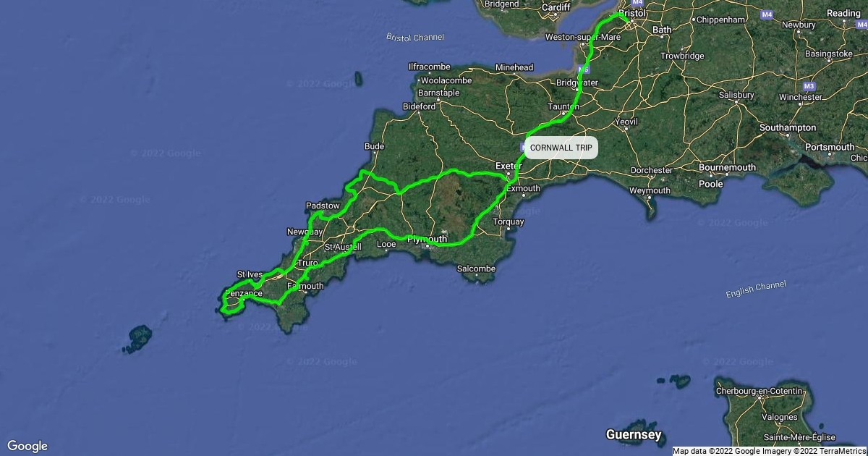This screenshot has height=456, width=868.
Task: Click the M3 shield near Basingstoke
Action: coord(809,85)
